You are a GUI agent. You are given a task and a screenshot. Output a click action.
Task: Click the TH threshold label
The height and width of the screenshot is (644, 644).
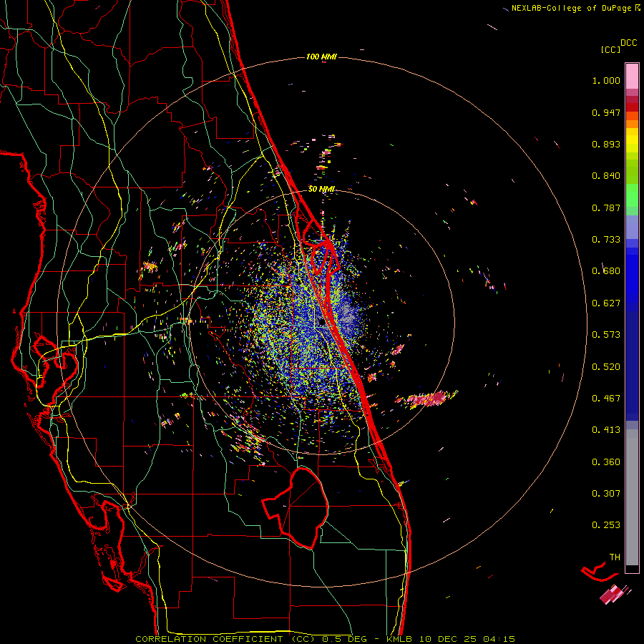pos(615,557)
